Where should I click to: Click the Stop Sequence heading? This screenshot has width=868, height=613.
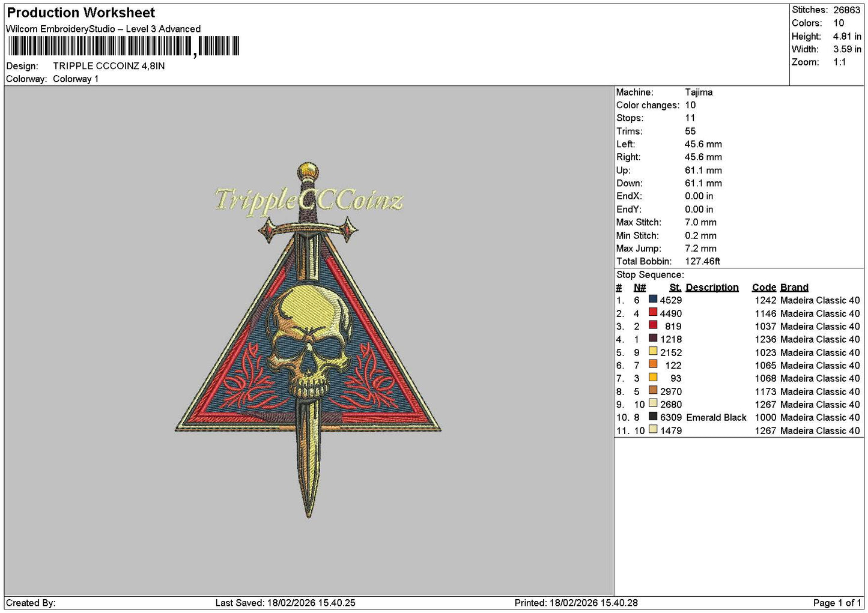pyautogui.click(x=650, y=275)
